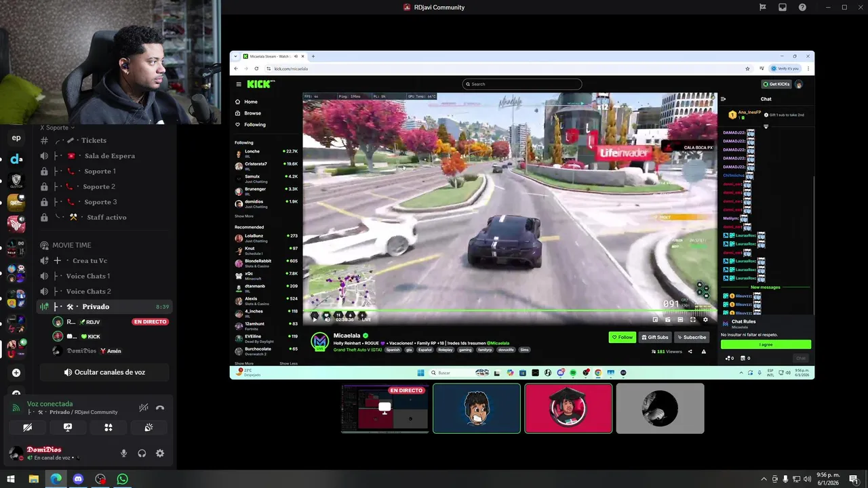Select the Soporte 3 locked channel

tap(104, 202)
